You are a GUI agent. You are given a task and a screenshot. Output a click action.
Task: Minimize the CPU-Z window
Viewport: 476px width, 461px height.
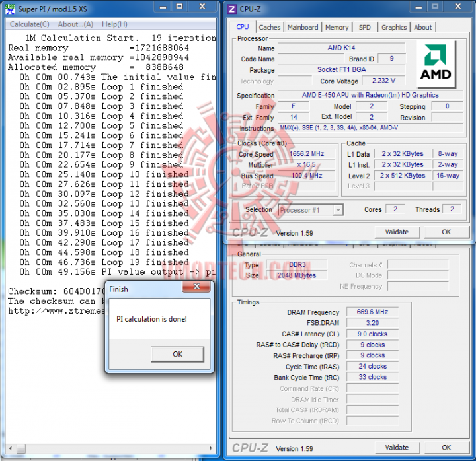(418, 7)
